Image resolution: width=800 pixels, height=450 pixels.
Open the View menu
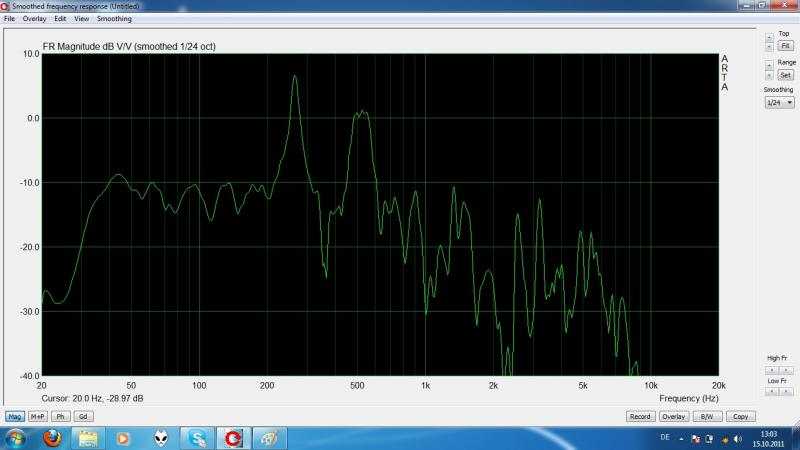[82, 19]
